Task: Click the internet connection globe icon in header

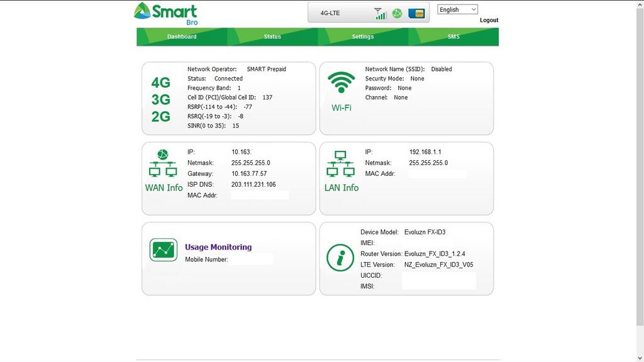Action: (397, 14)
